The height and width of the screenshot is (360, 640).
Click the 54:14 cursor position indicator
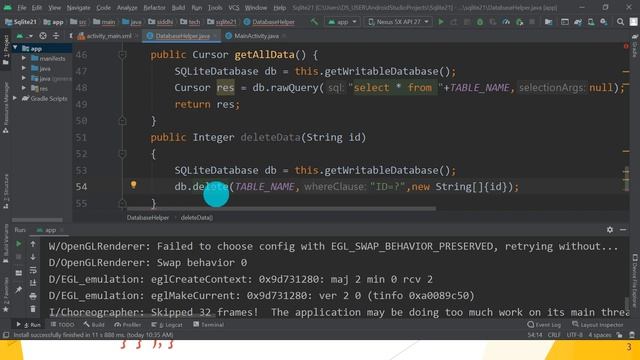point(535,335)
